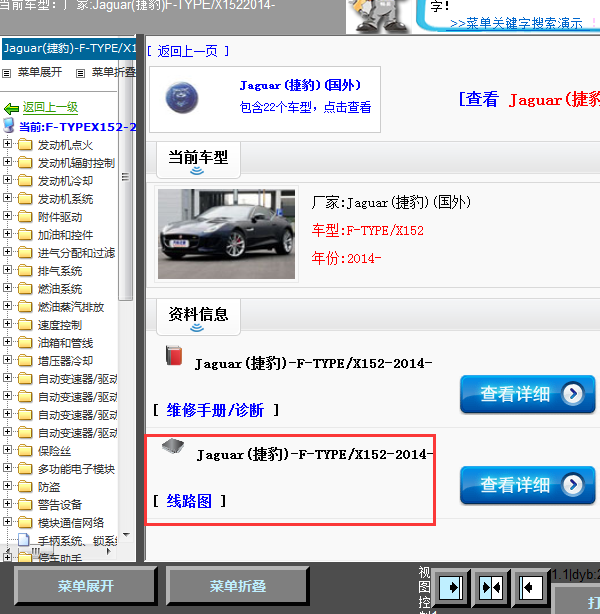The image size is (600, 614).
Task: Click the bottom 菜单折叠 button
Action: point(238,586)
